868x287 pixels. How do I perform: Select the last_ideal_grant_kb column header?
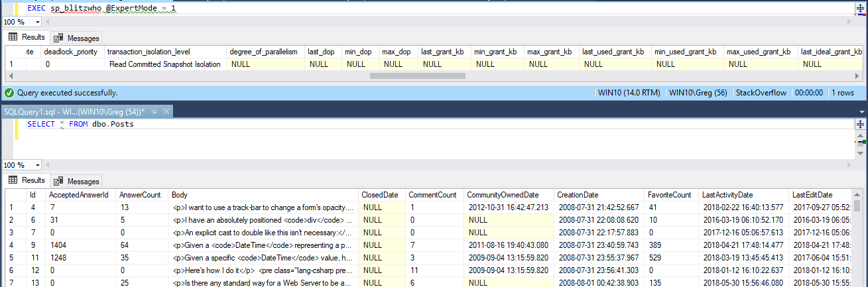pos(832,52)
